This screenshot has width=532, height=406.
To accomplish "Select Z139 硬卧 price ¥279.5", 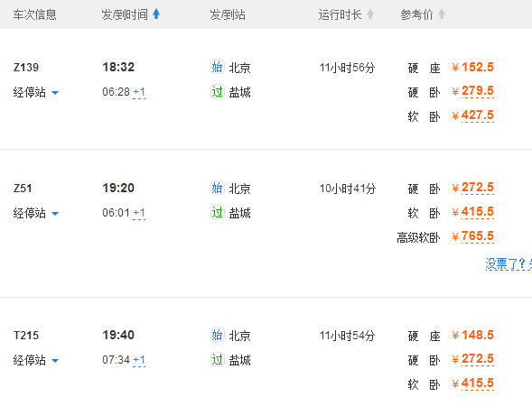I will point(473,91).
